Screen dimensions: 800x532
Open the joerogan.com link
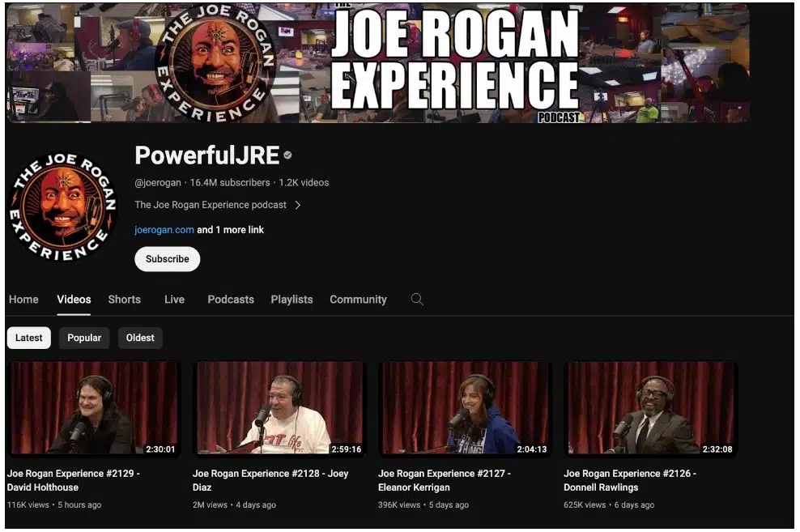(x=164, y=229)
